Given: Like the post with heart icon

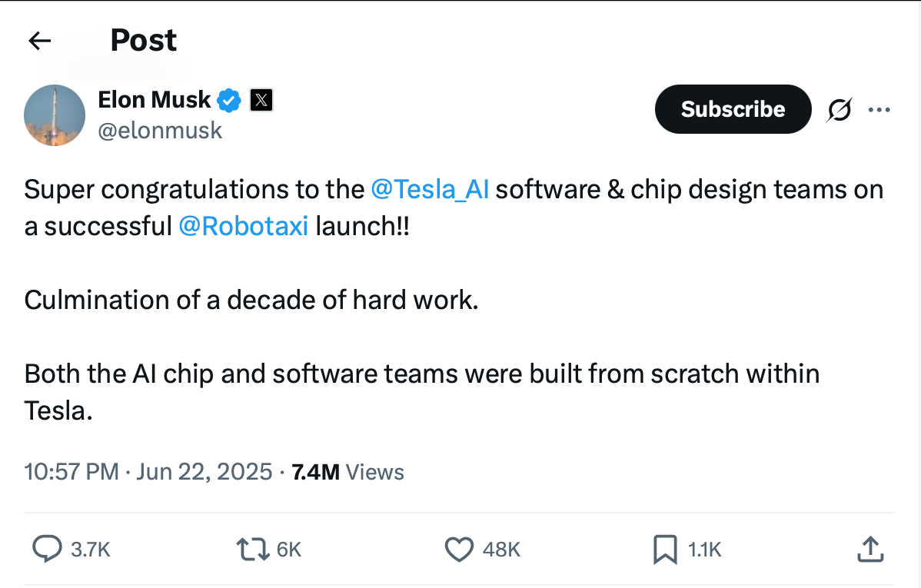Looking at the screenshot, I should tap(459, 550).
